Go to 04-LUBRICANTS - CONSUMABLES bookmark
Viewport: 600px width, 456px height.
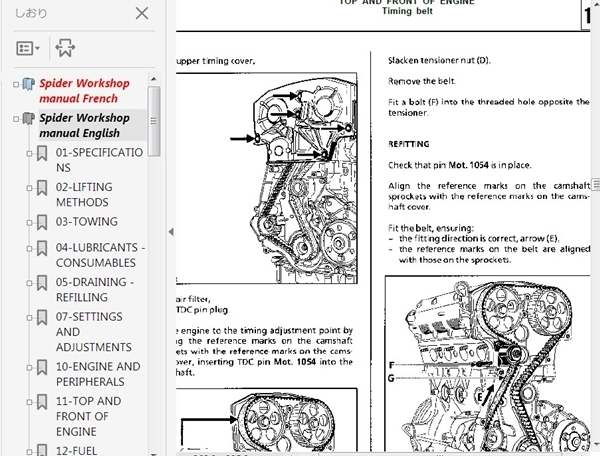(100, 255)
